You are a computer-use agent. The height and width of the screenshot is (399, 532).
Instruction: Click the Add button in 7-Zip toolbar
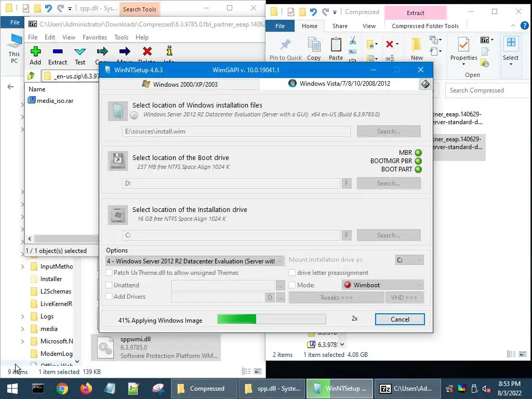(35, 56)
